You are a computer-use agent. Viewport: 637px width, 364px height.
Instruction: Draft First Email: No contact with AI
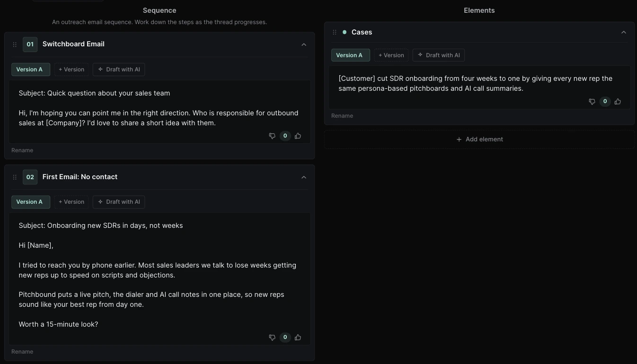[119, 202]
